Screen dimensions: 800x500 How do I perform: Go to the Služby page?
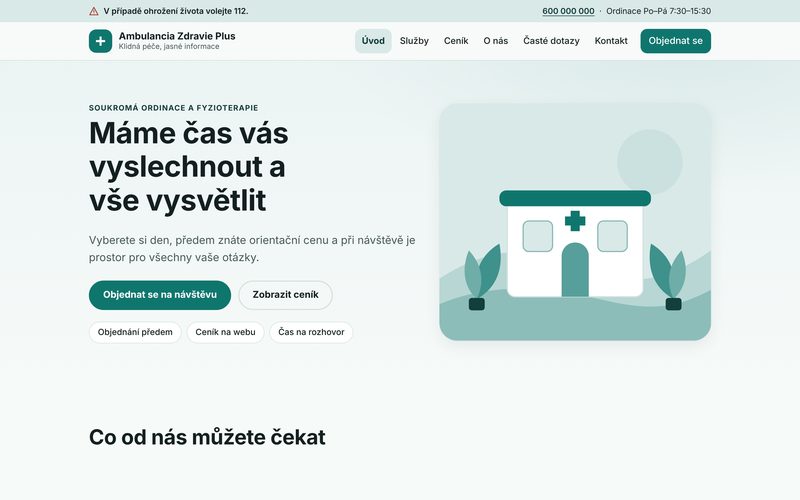point(414,41)
